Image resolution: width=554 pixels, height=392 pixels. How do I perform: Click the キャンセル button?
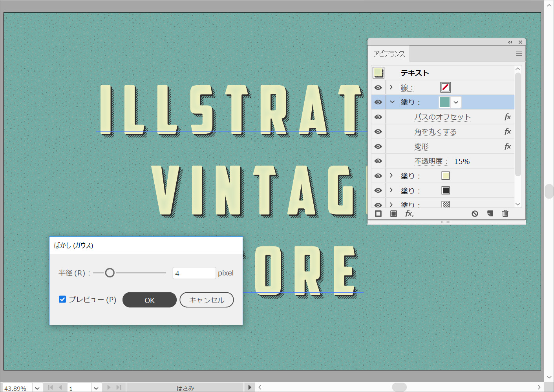(x=207, y=300)
